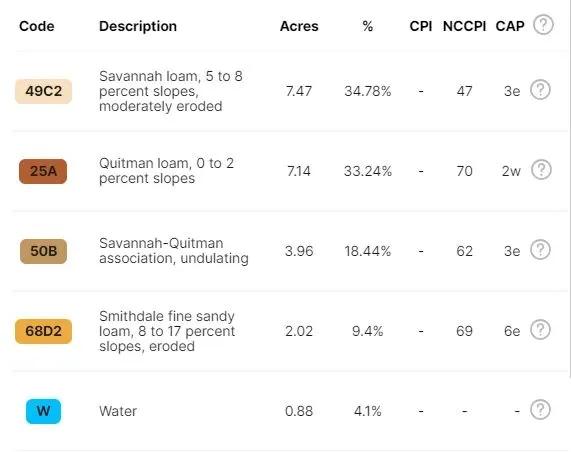
Task: Sort by the Acres column header
Action: (x=299, y=26)
